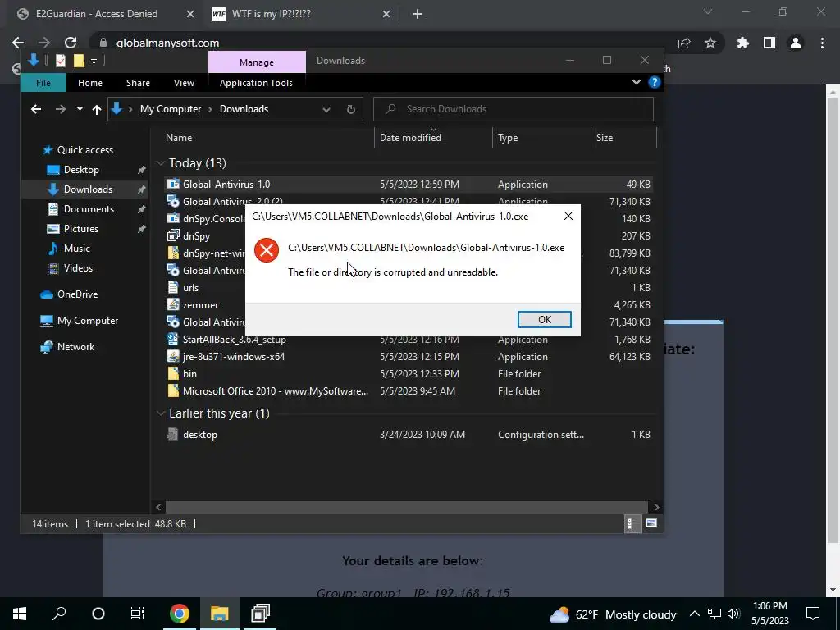
Task: Click the Properties quick access icon
Action: pyautogui.click(x=61, y=61)
